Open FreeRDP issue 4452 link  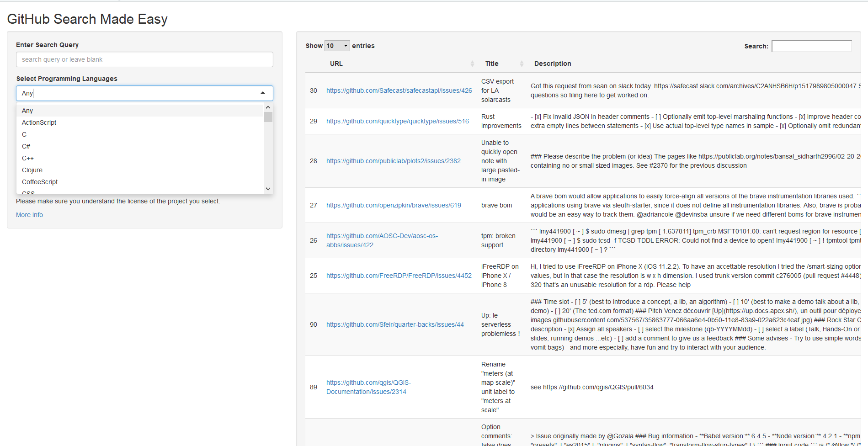tap(399, 276)
